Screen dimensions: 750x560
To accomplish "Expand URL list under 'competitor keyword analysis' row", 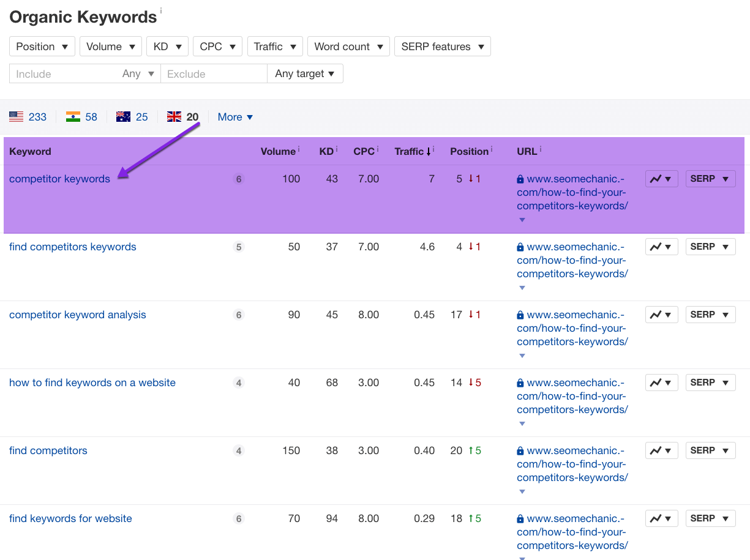I will pos(522,356).
